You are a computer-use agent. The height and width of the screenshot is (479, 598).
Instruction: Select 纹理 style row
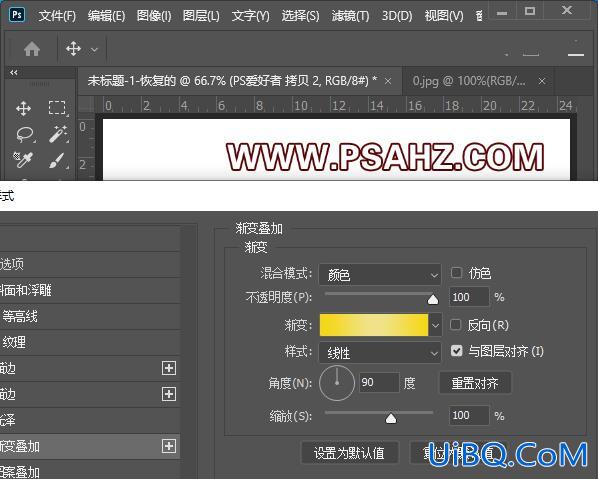90,342
